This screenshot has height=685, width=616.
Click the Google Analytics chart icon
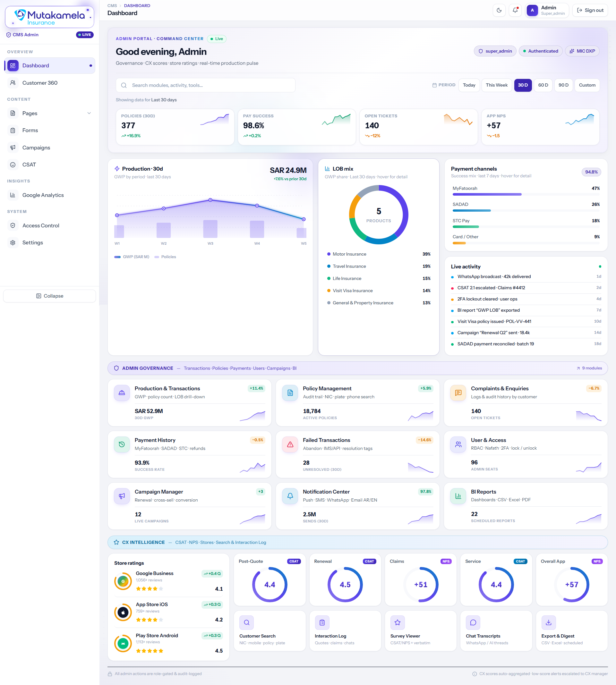13,195
